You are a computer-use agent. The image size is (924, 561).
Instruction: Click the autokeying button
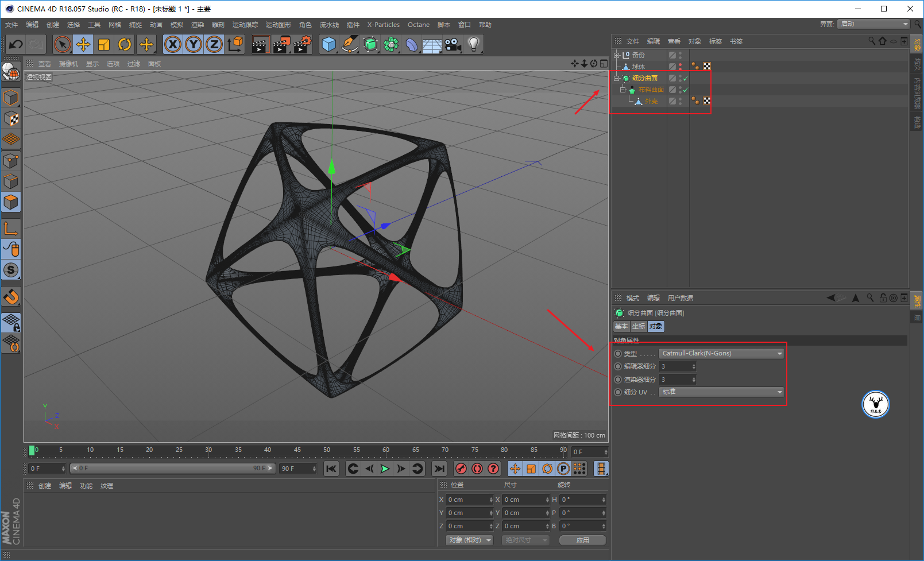477,469
